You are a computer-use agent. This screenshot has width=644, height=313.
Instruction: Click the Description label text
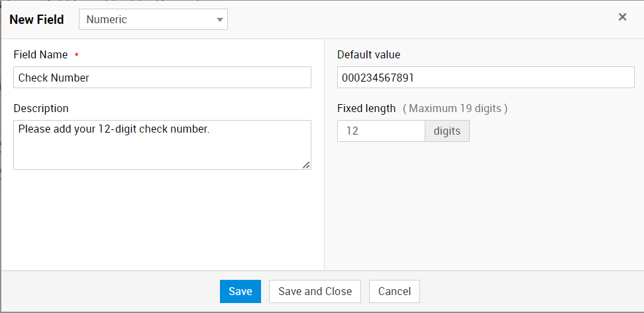click(41, 108)
